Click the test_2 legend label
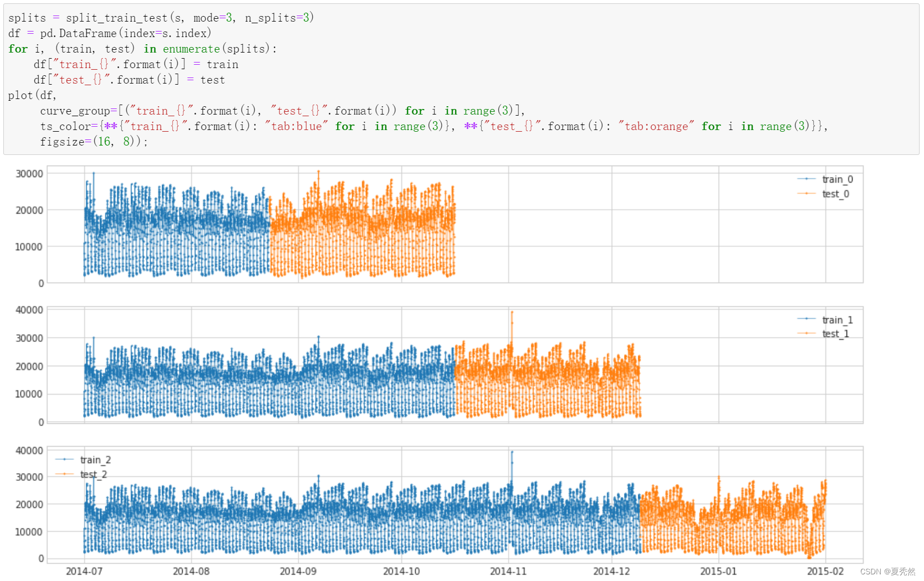This screenshot has width=924, height=581. point(94,474)
